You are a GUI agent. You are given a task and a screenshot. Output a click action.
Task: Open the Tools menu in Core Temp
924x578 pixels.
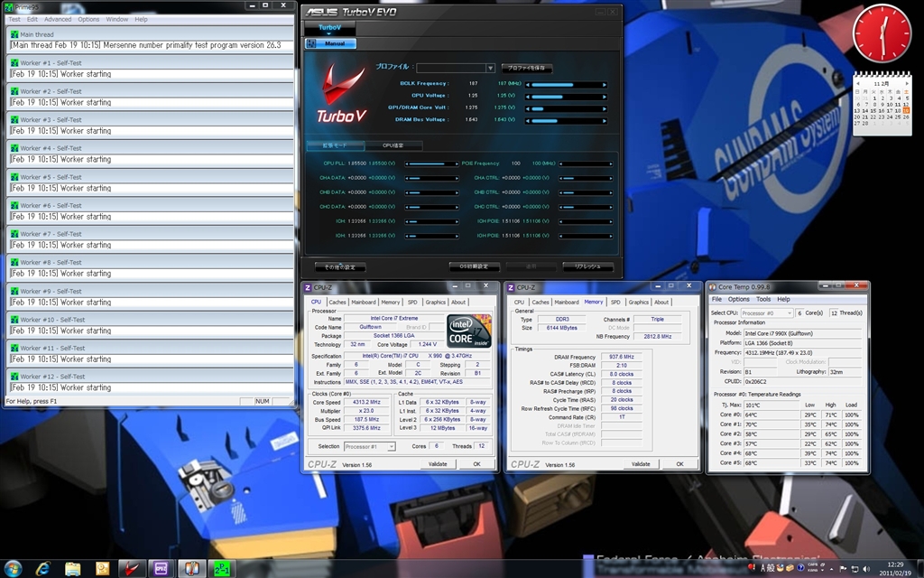[x=763, y=299]
